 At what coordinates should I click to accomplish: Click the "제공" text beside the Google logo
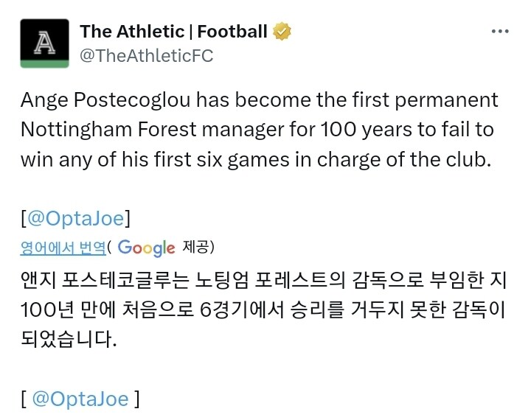[x=196, y=248]
